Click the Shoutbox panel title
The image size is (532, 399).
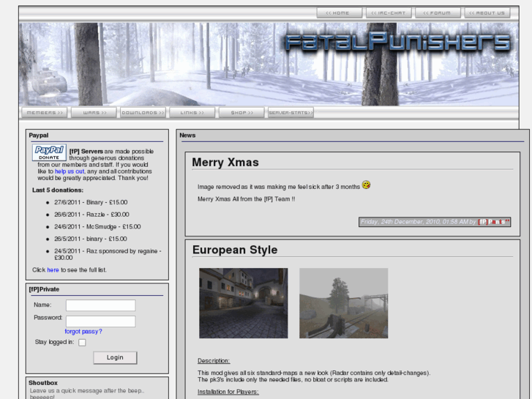[43, 383]
